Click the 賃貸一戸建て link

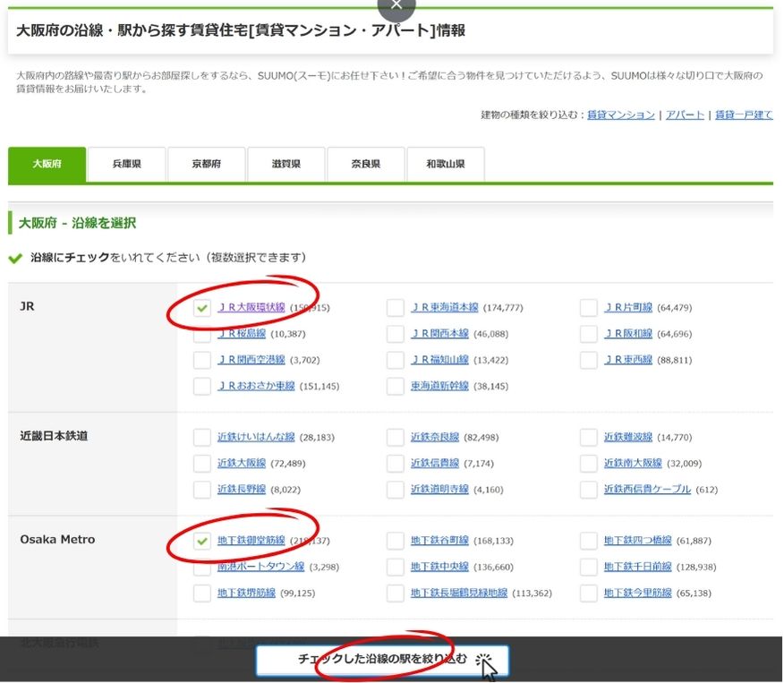[x=743, y=115]
